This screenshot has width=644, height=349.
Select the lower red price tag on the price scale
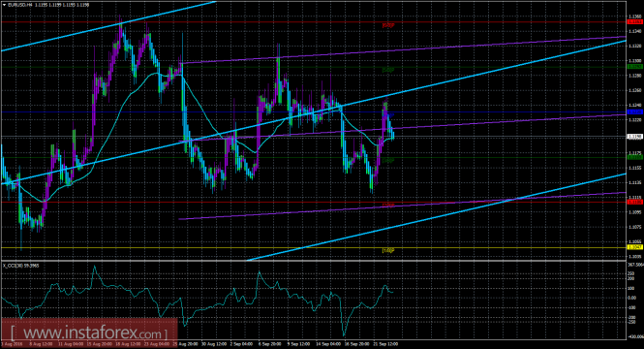point(635,202)
